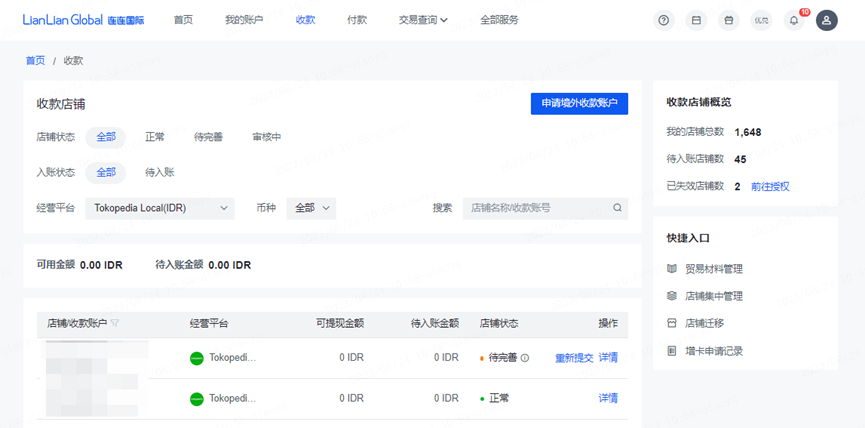Image resolution: width=865 pixels, height=428 pixels.
Task: Open 贸易材料管理 quick link
Action: point(714,269)
